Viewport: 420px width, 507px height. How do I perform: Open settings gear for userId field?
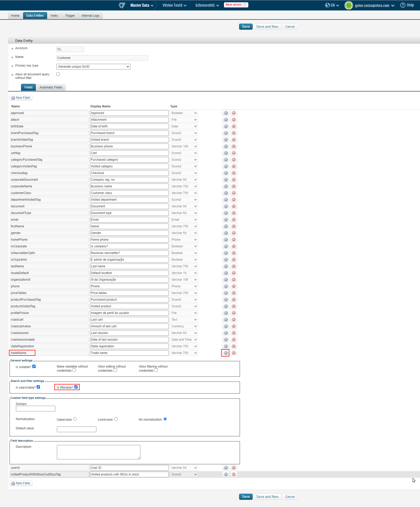point(226,468)
